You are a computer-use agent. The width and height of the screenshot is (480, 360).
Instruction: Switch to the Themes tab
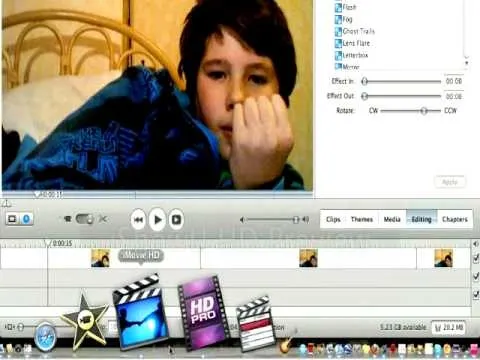coord(362,219)
